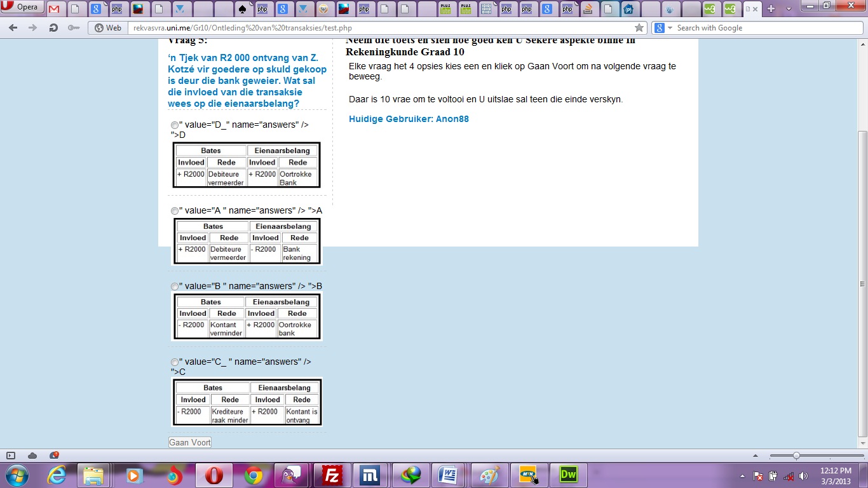The image size is (868, 488).
Task: Add a new tab with plus icon
Action: coord(771,9)
